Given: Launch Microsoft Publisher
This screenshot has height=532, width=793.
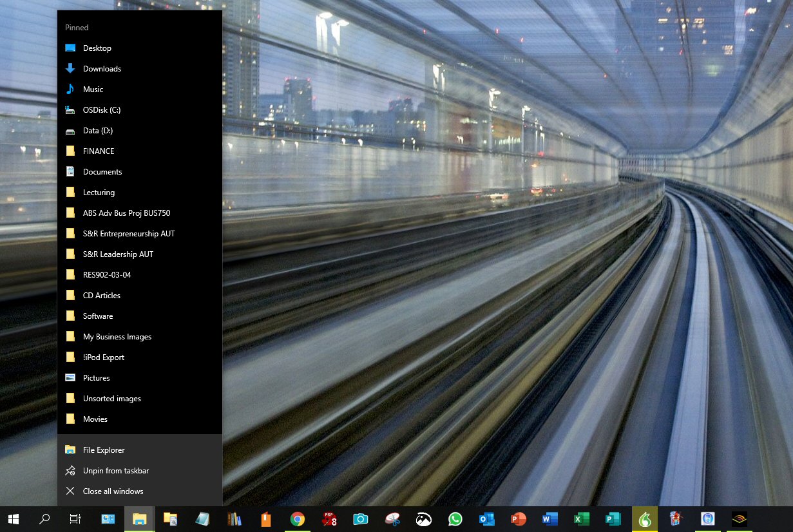Looking at the screenshot, I should tap(612, 519).
